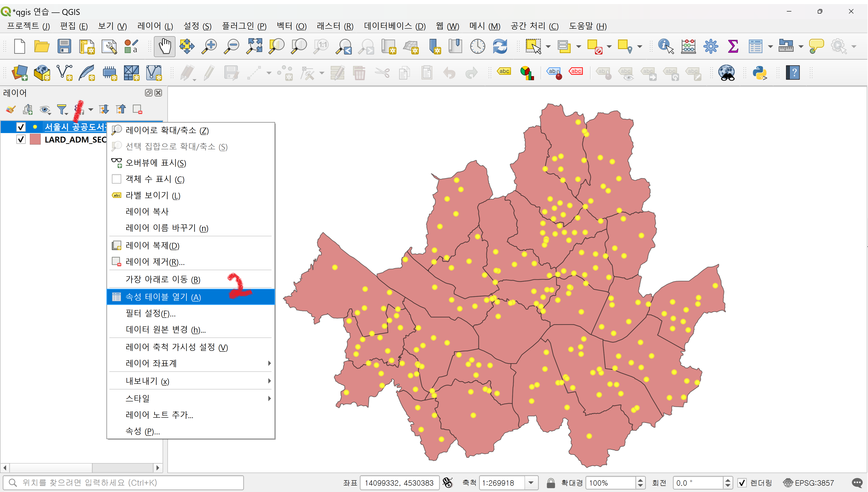Screen dimensions: 868x492
Task: Select 속성 테이블 열기 from context menu
Action: [x=163, y=297]
